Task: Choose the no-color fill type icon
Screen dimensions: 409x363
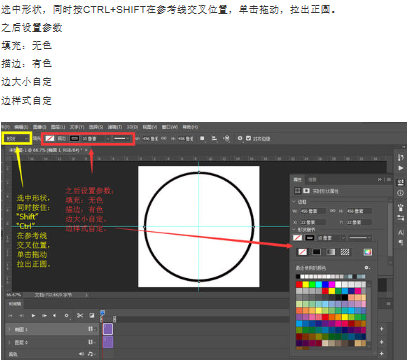Action: tap(302, 252)
